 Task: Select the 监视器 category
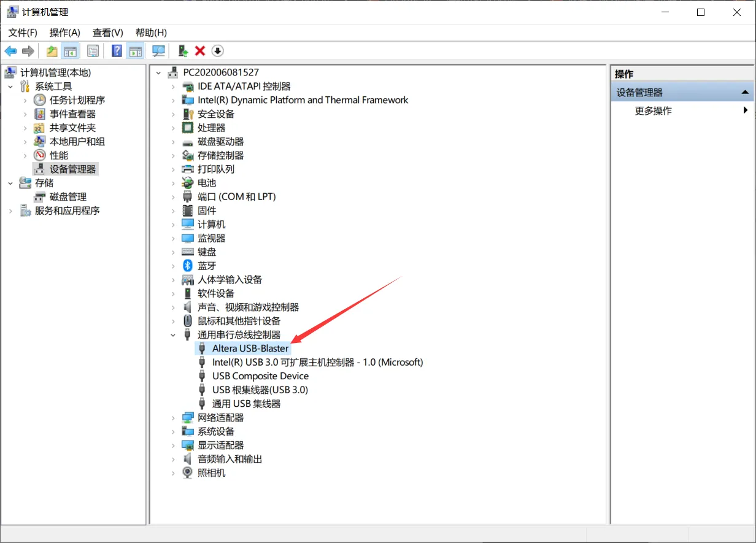212,238
